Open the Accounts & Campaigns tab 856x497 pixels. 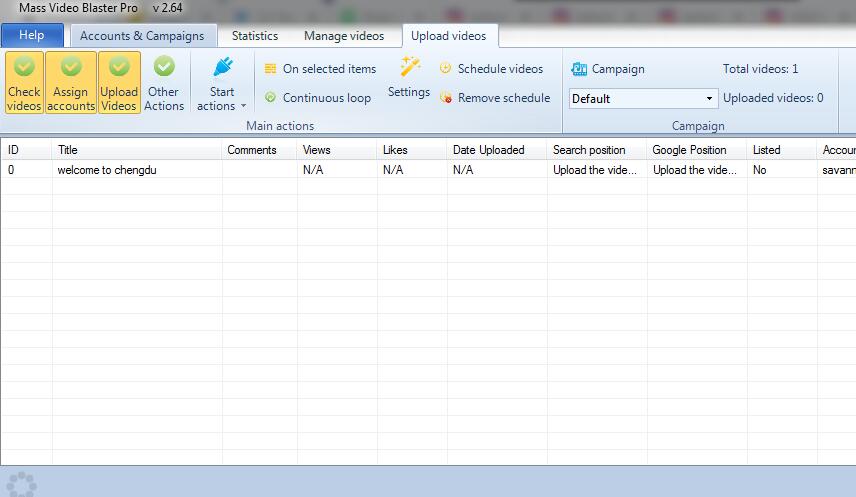coord(142,36)
